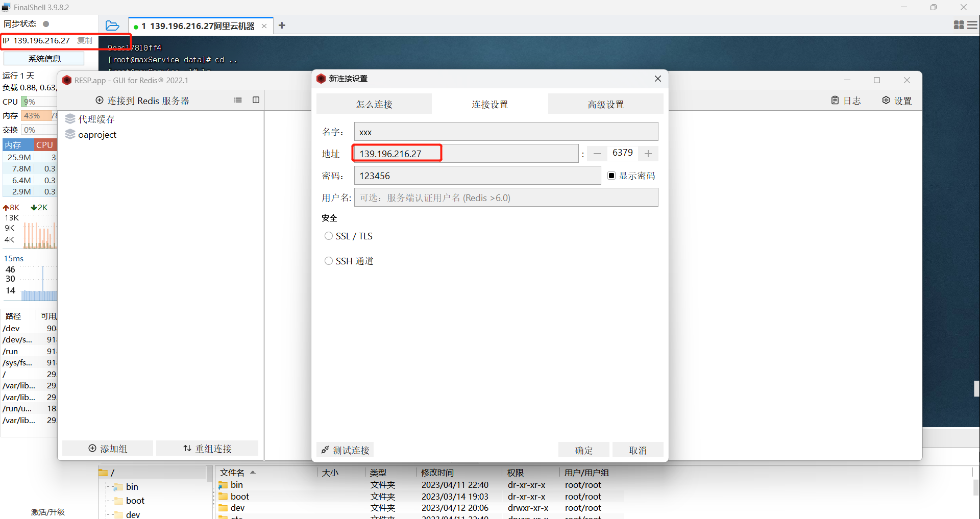The image size is (980, 519).
Task: Decrease the port number with minus
Action: [597, 154]
